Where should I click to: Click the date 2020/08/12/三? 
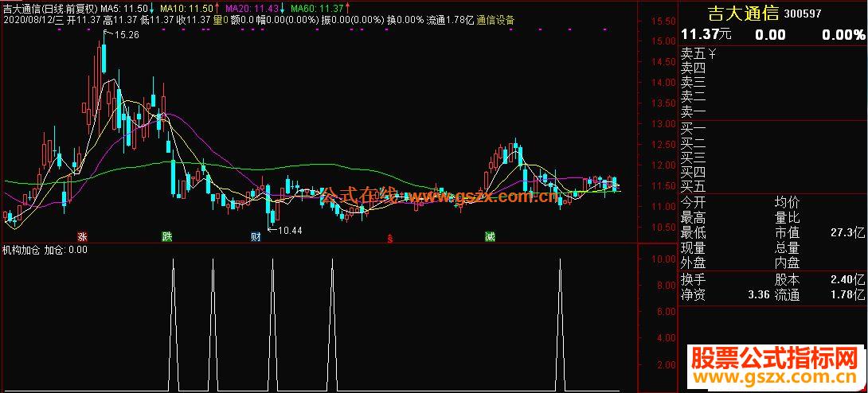[32, 21]
